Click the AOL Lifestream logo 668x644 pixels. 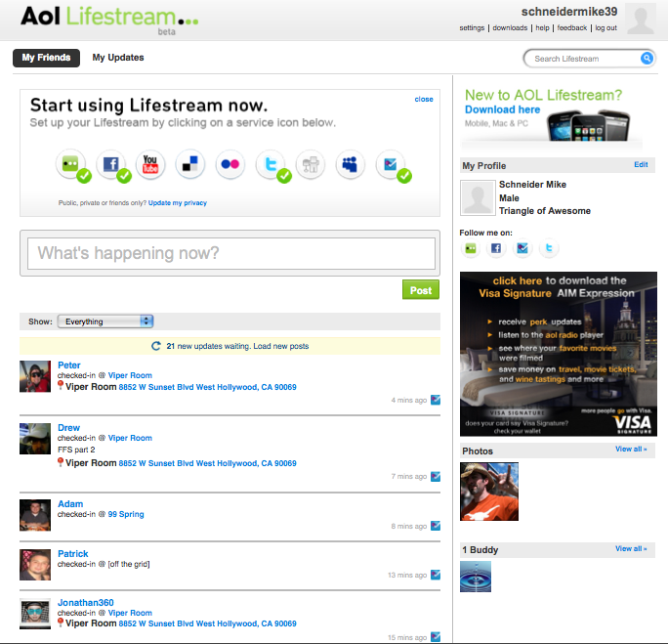109,19
